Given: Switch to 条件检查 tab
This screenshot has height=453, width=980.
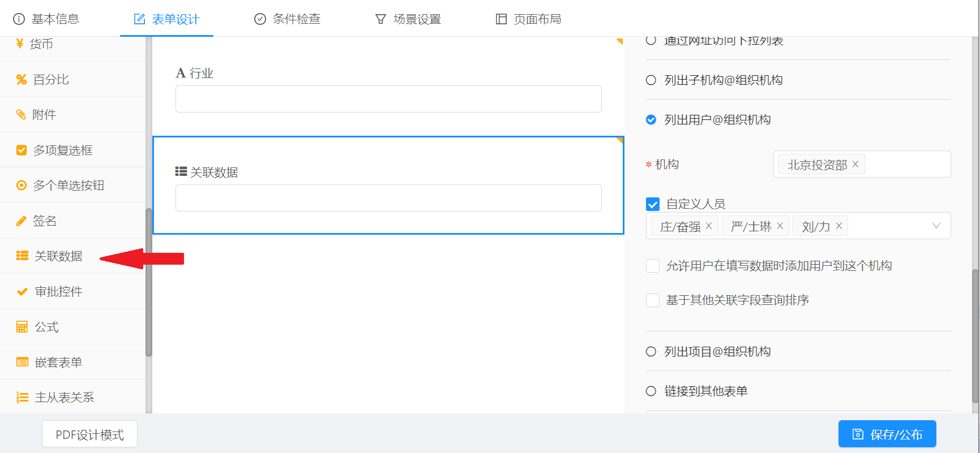Looking at the screenshot, I should 288,19.
